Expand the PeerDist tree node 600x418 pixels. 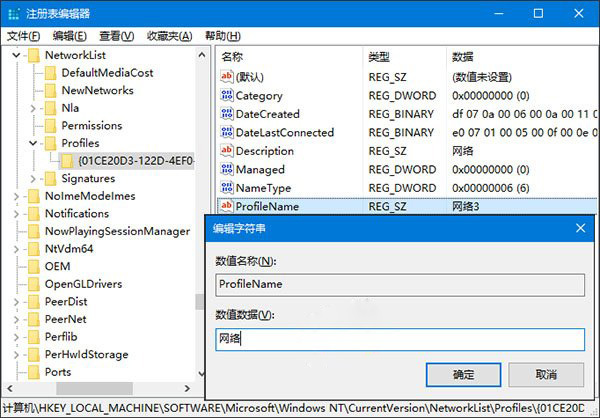pos(16,302)
